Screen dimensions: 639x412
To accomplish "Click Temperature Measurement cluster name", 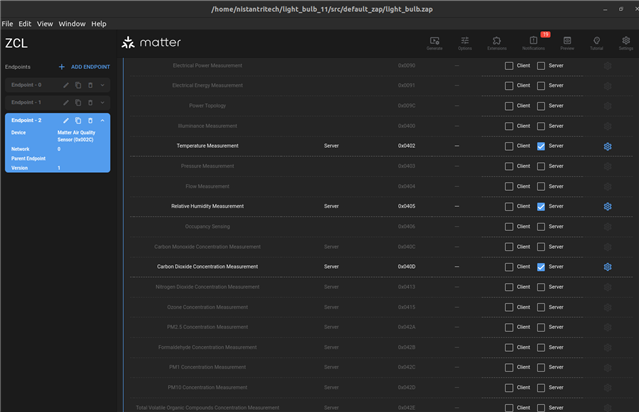I will (x=207, y=146).
